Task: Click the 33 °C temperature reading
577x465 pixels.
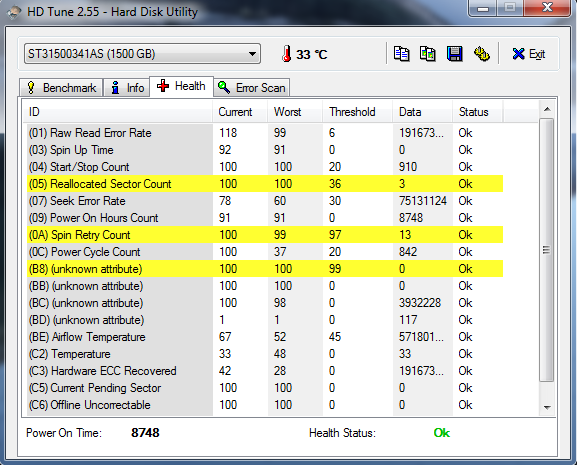Action: (x=311, y=54)
